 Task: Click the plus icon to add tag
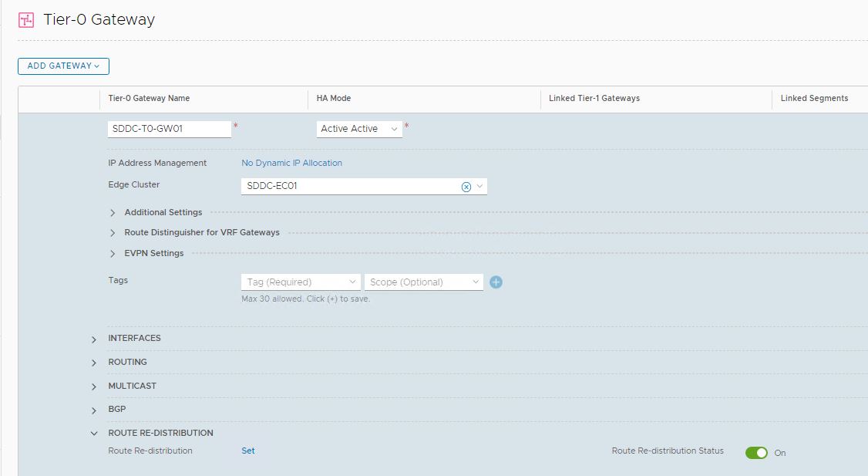[x=496, y=282]
